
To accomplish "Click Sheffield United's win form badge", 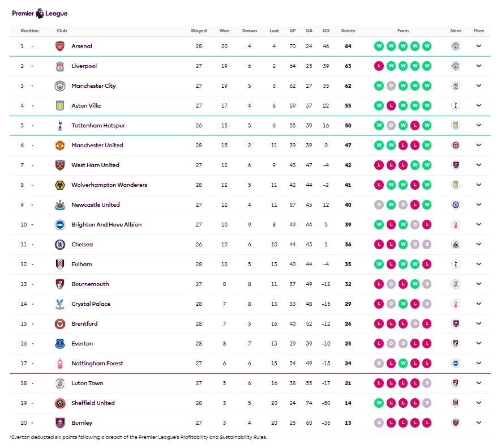I will 379,403.
